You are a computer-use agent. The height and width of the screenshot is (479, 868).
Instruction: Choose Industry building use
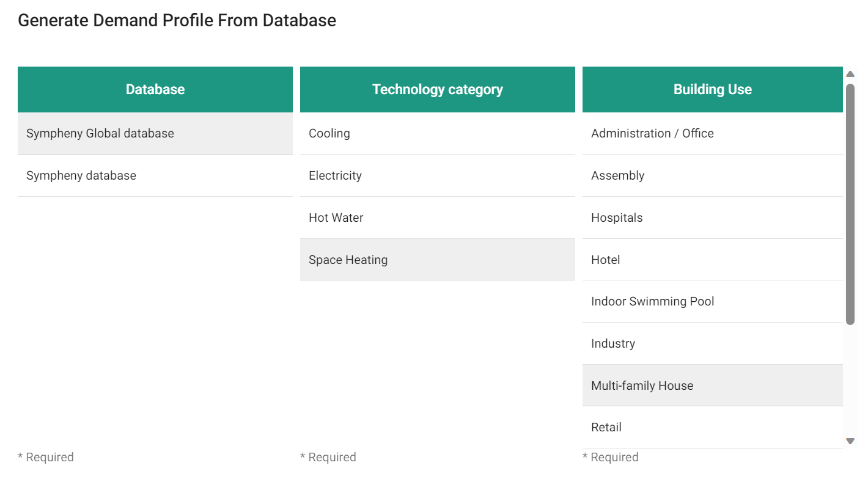coord(712,343)
